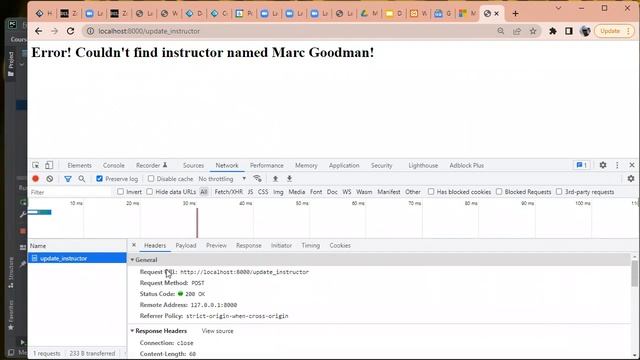Toggle the network filter funnel icon

pos(68,179)
